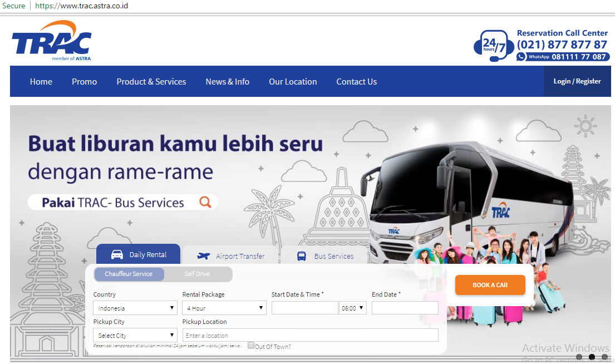Viewport: 615px width, 364px height.
Task: Click the Pickup Location input field
Action: click(310, 335)
